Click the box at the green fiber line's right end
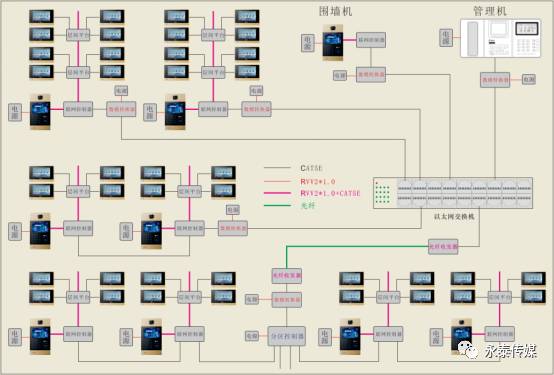 point(443,247)
